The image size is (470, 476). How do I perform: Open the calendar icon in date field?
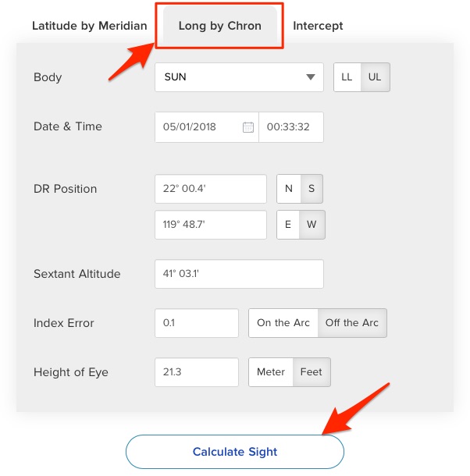pyautogui.click(x=248, y=127)
